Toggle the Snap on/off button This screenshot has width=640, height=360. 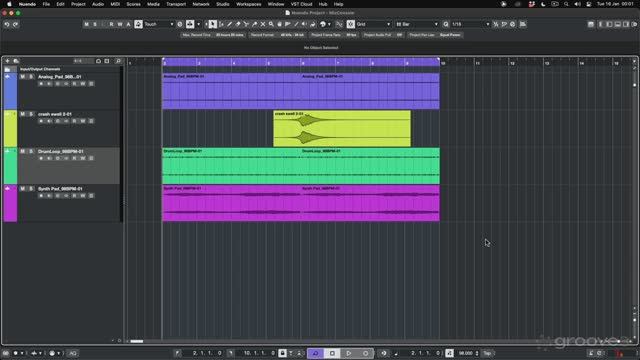[x=351, y=24]
